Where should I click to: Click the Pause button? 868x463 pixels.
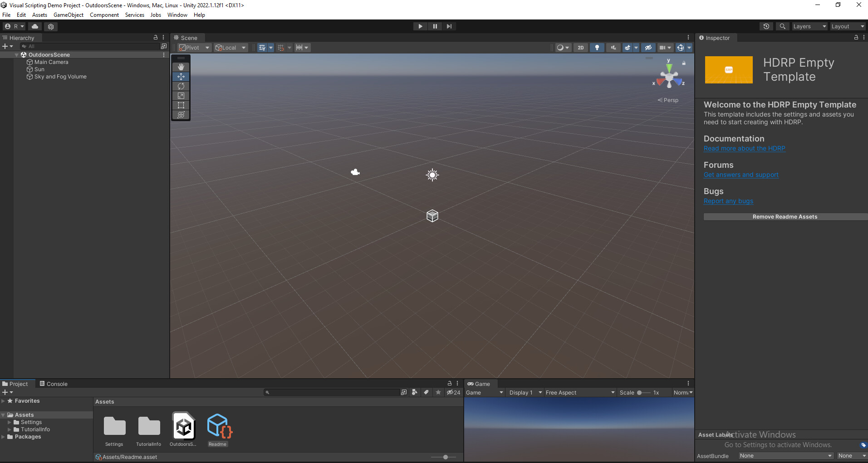click(x=435, y=26)
